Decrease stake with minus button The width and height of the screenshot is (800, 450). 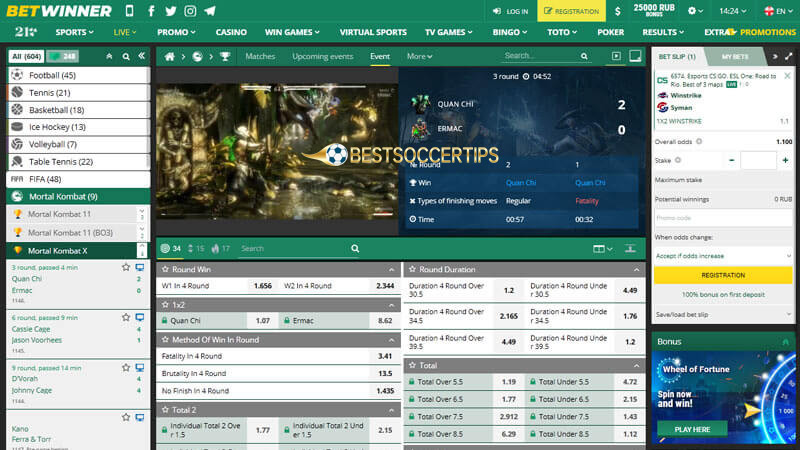[732, 160]
